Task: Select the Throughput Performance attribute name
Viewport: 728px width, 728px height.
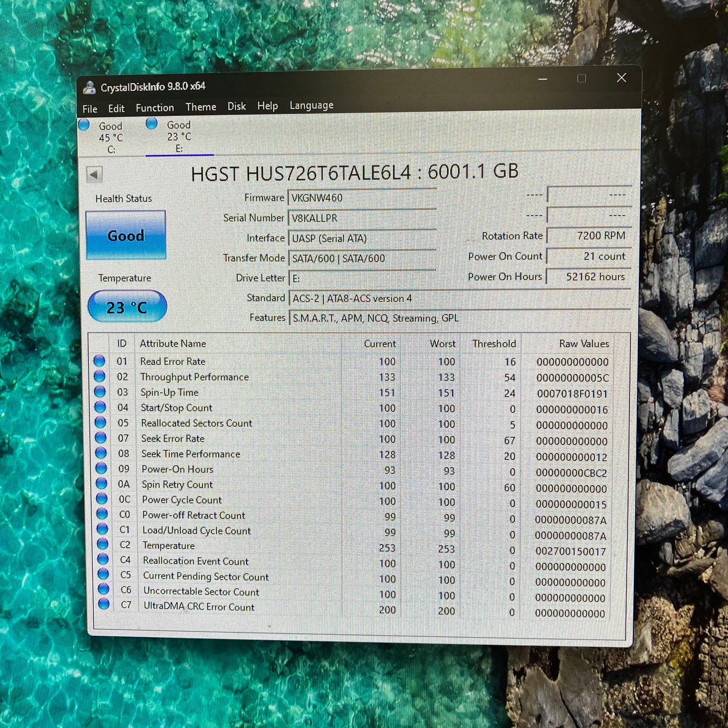Action: 194,377
